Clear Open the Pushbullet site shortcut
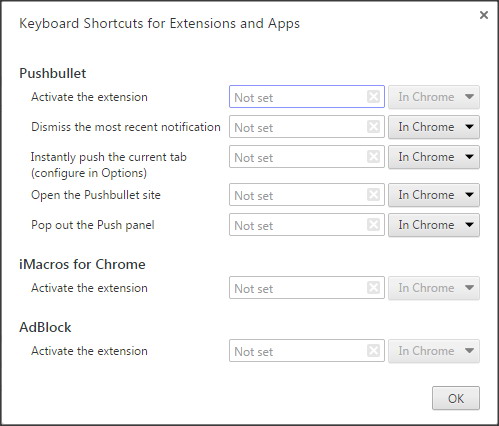499x426 pixels. 373,195
